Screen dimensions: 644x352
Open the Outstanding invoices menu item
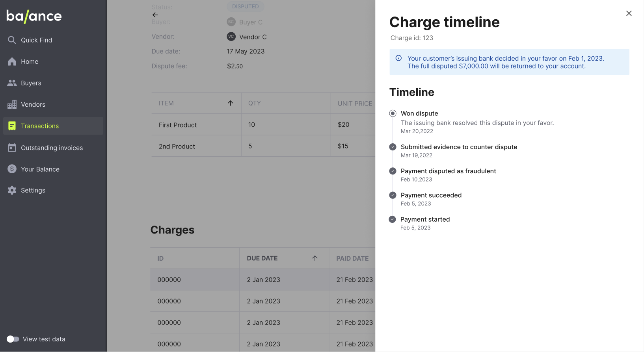pos(53,148)
